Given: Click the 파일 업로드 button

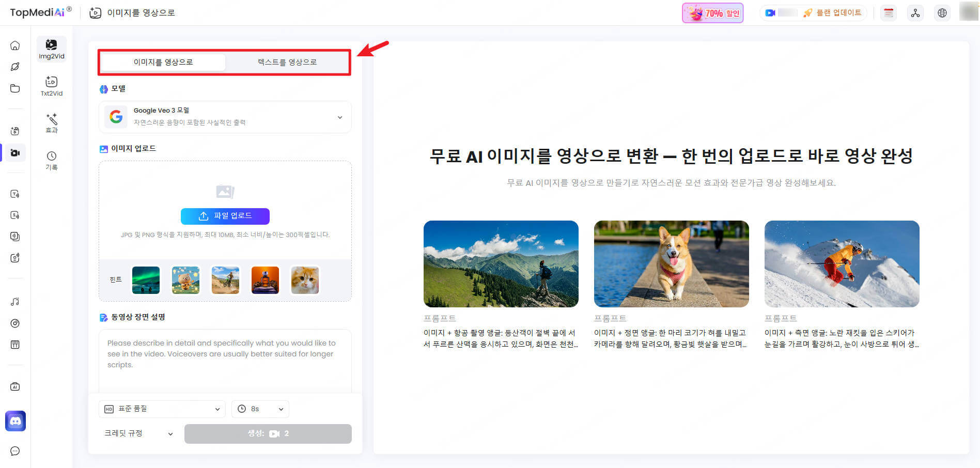Looking at the screenshot, I should [225, 216].
